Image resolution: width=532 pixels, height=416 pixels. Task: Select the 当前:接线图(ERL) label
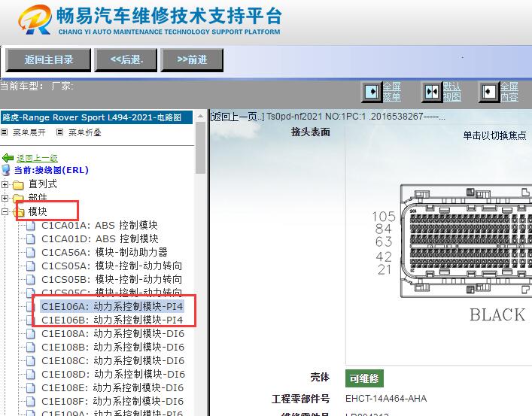pos(51,170)
